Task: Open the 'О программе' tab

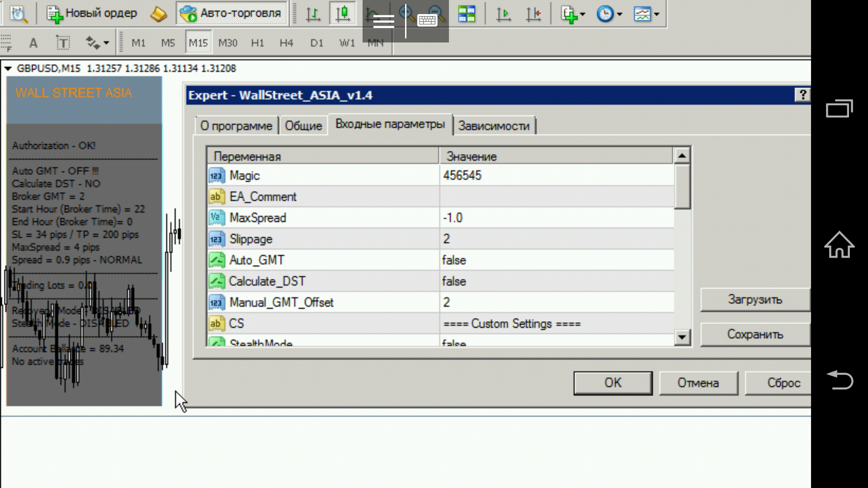Action: [x=236, y=126]
